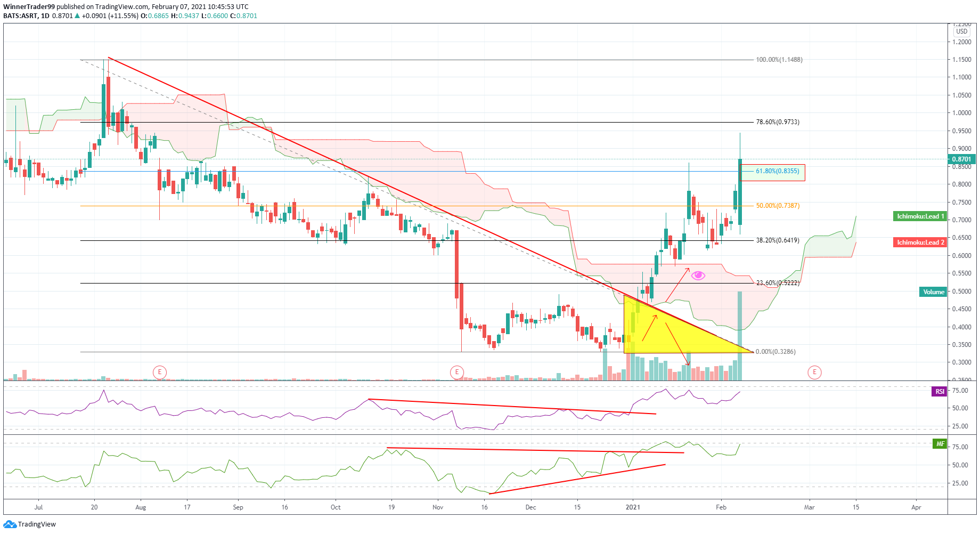Select the 78.60%(0.9733) Fibonacci label

[x=778, y=122]
